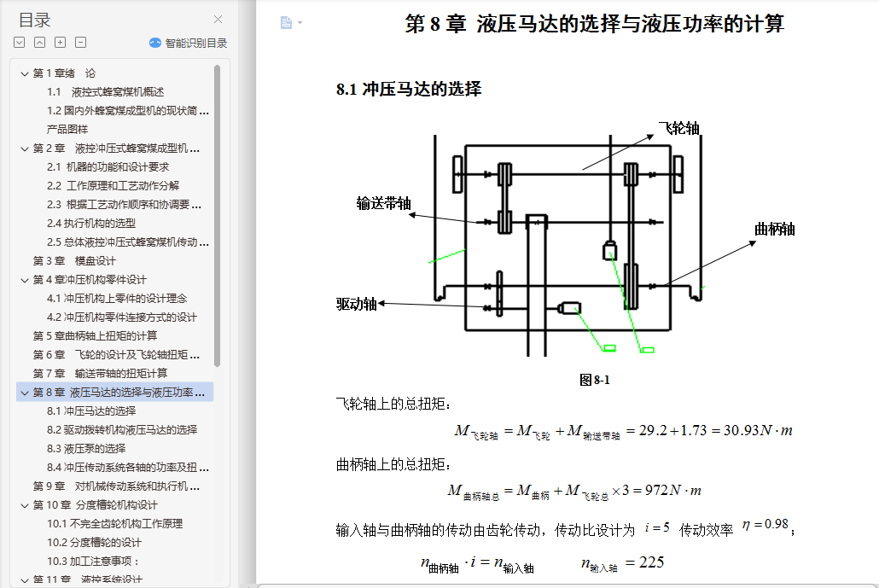
Task: Click the 输送带轴 label in the diagram
Action: 383,203
